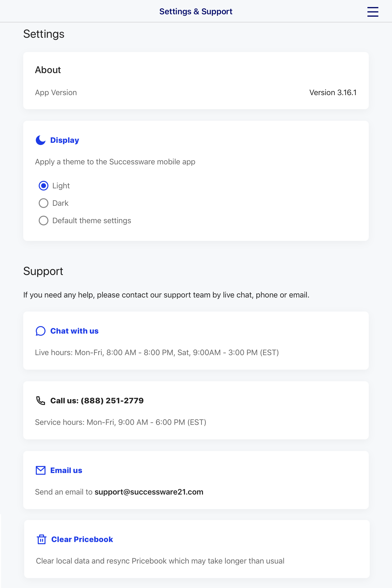Select the Light theme radio button
Screen dimensions: 392x588
click(44, 186)
